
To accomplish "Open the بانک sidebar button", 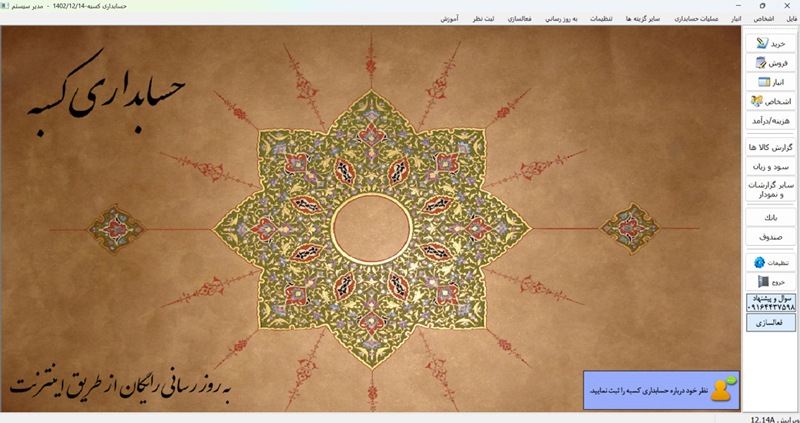I will pyautogui.click(x=770, y=217).
